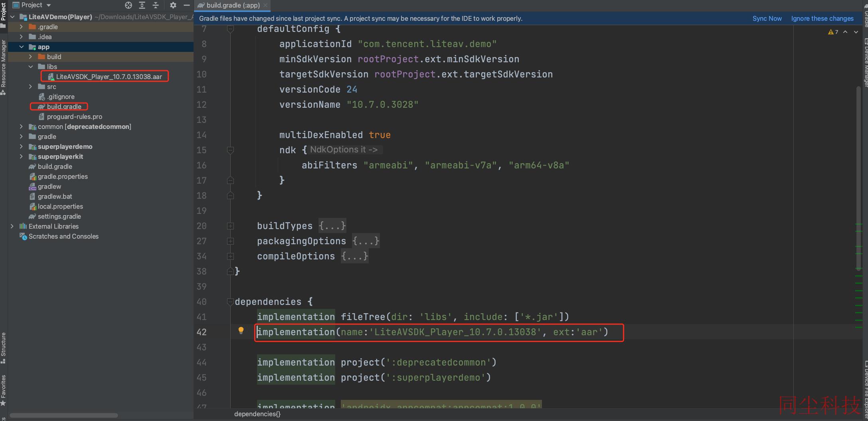Click the locate-in-project target icon

pyautogui.click(x=129, y=5)
